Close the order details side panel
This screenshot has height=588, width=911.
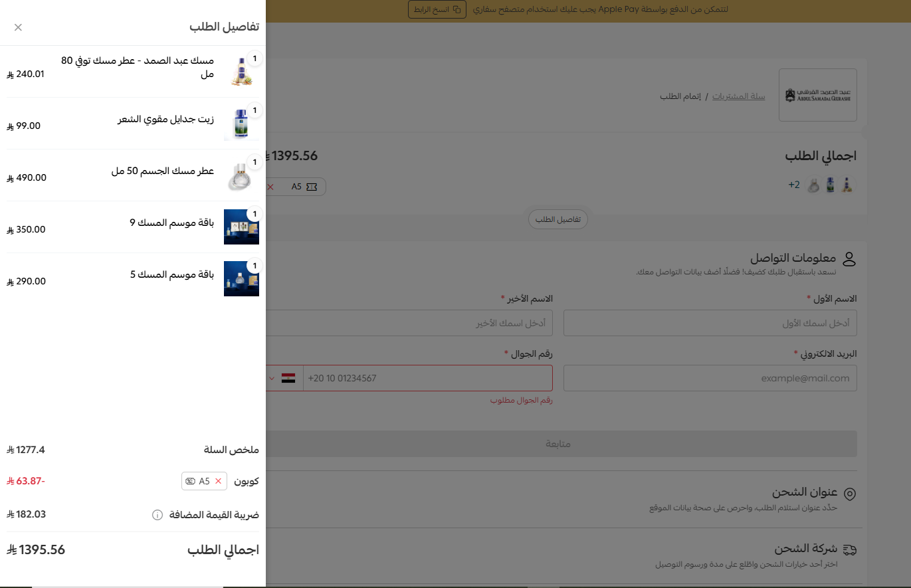[18, 27]
